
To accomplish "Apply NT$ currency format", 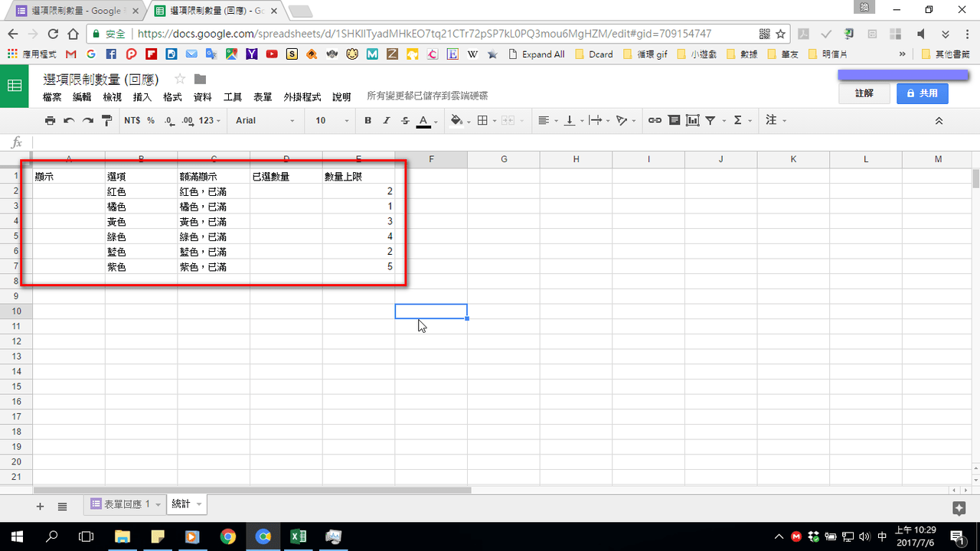I will [x=132, y=120].
